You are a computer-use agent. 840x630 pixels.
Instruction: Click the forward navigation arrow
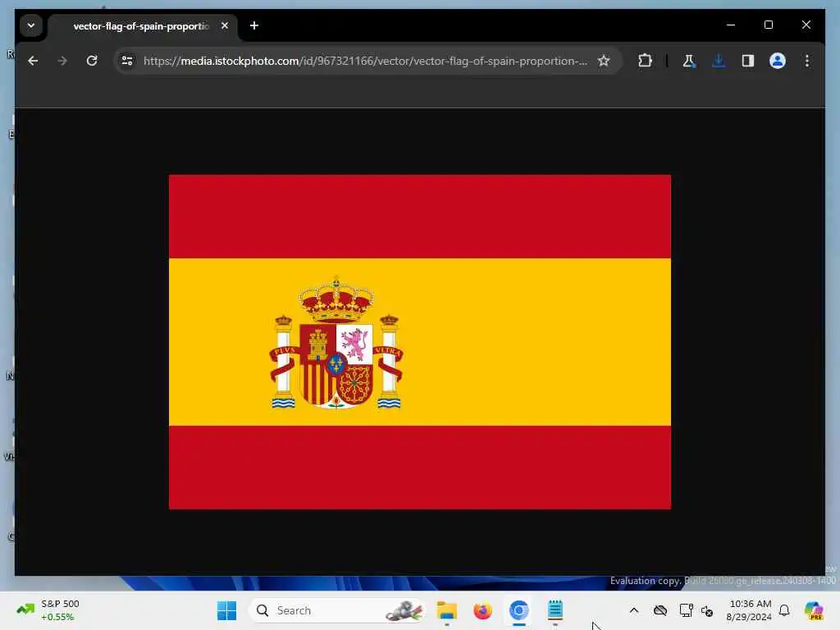click(x=62, y=61)
